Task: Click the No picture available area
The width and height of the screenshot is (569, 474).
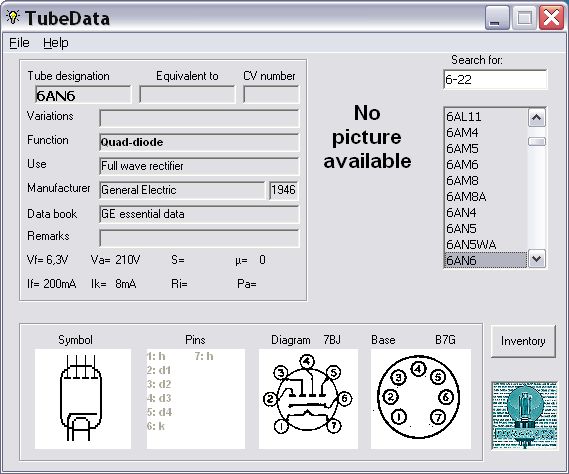Action: click(x=367, y=137)
